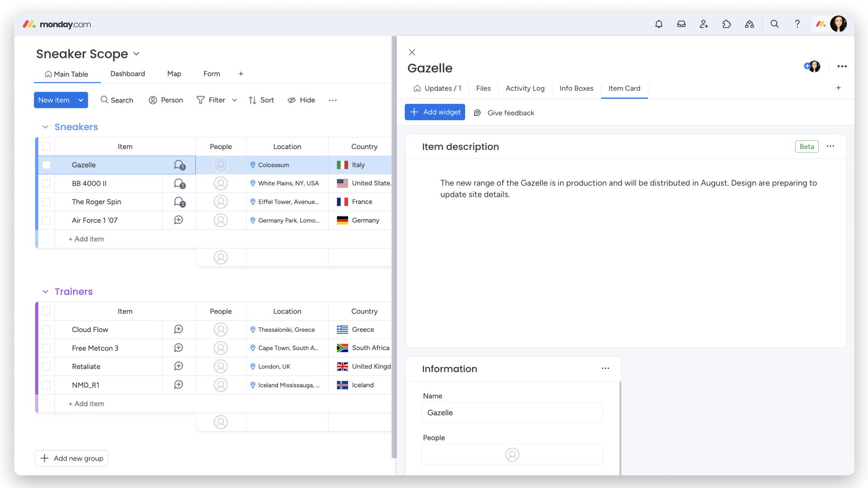This screenshot has width=868, height=488.
Task: Open the Activity Log tab
Action: 525,89
